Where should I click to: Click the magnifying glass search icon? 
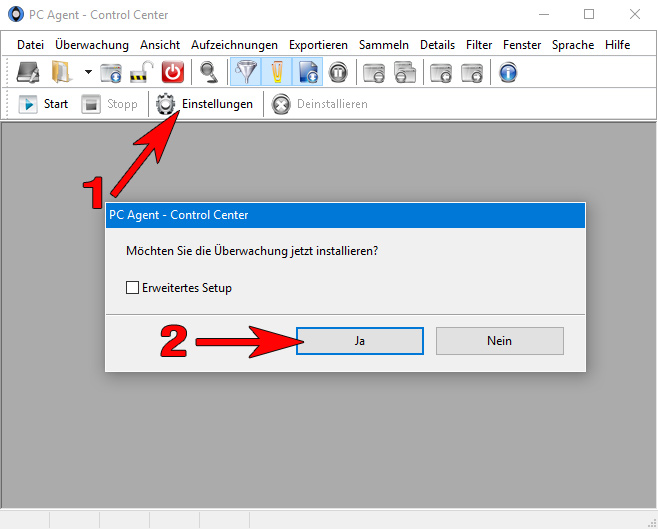coord(209,72)
